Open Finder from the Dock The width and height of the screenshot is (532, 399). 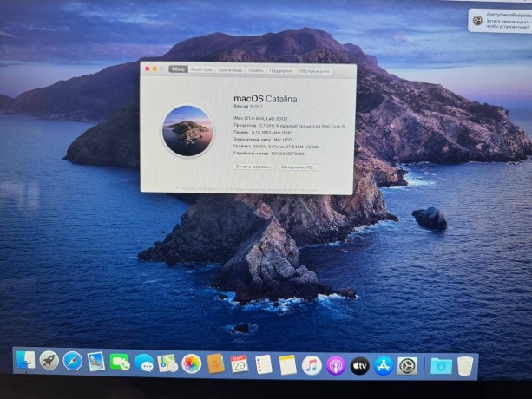coord(25,360)
